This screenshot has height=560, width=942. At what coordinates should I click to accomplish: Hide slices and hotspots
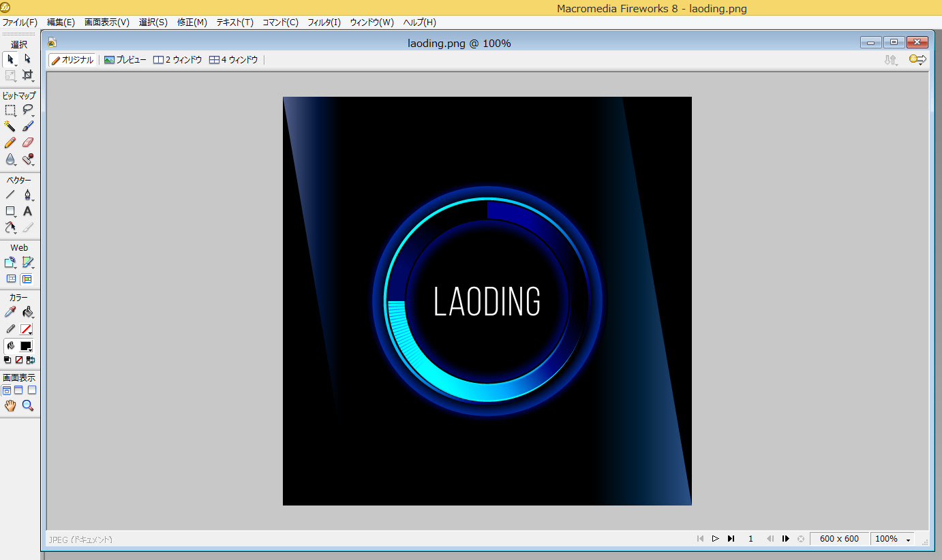(11, 279)
